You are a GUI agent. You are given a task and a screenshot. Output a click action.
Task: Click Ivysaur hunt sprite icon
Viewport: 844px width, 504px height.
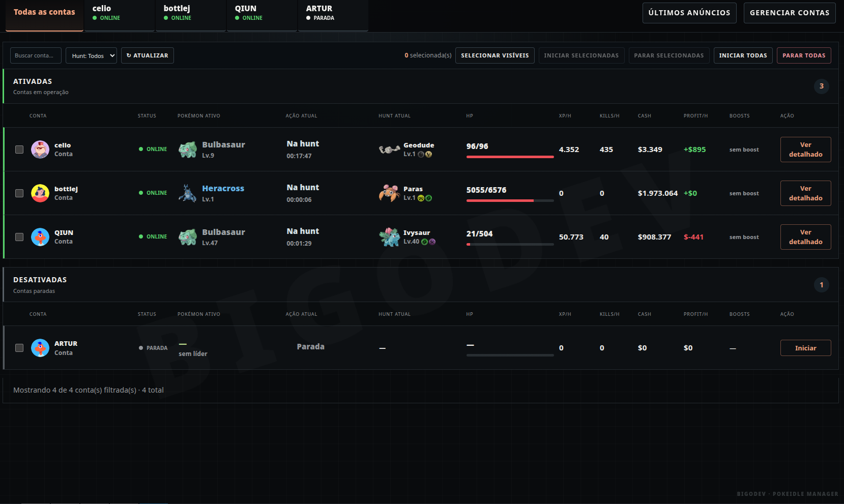[389, 237]
